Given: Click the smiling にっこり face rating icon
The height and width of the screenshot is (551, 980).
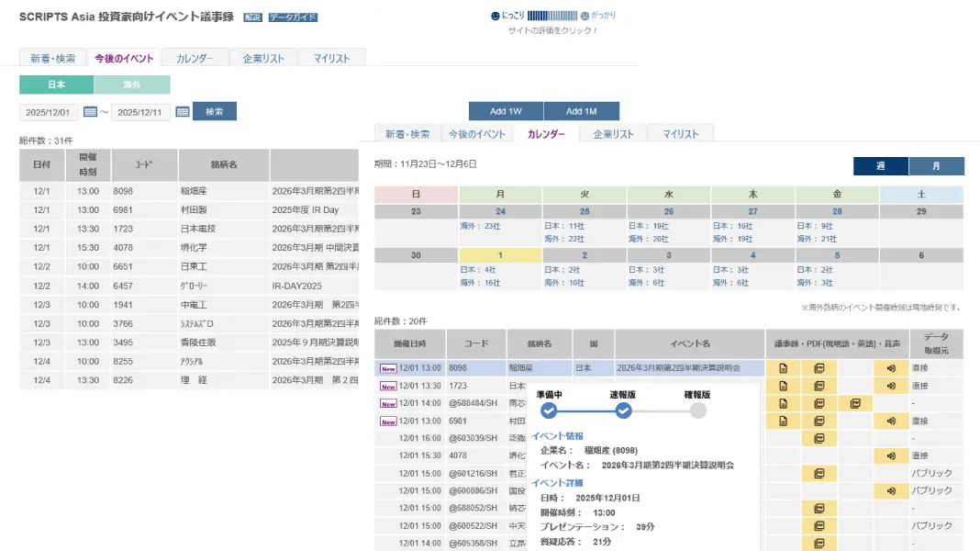Looking at the screenshot, I should point(495,16).
